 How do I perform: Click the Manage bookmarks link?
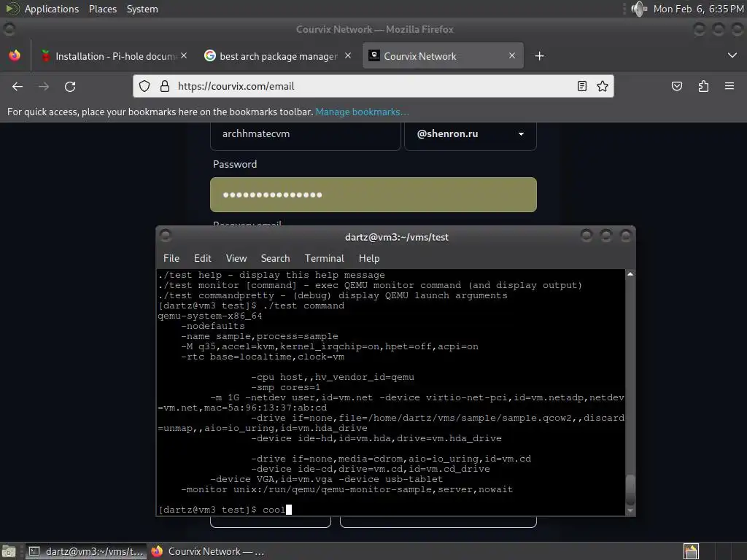362,112
